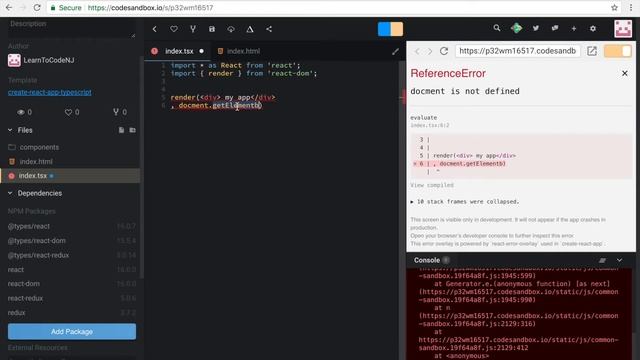Fork the sandbox using the fork icon
The image size is (640, 360).
(193, 29)
